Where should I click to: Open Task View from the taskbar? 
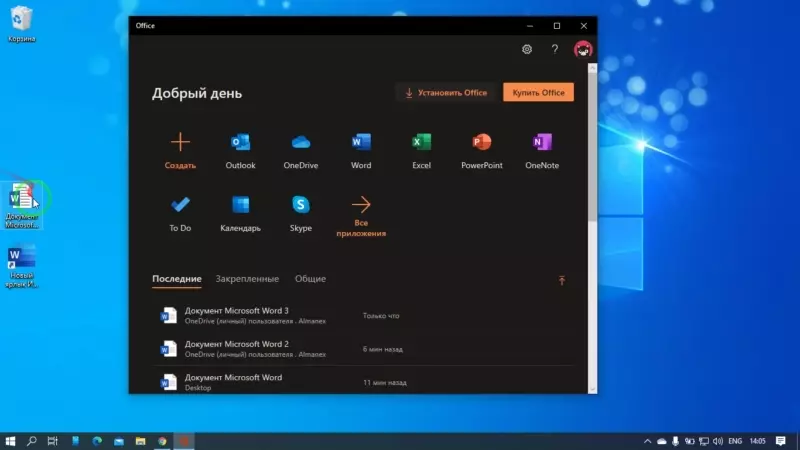click(53, 441)
